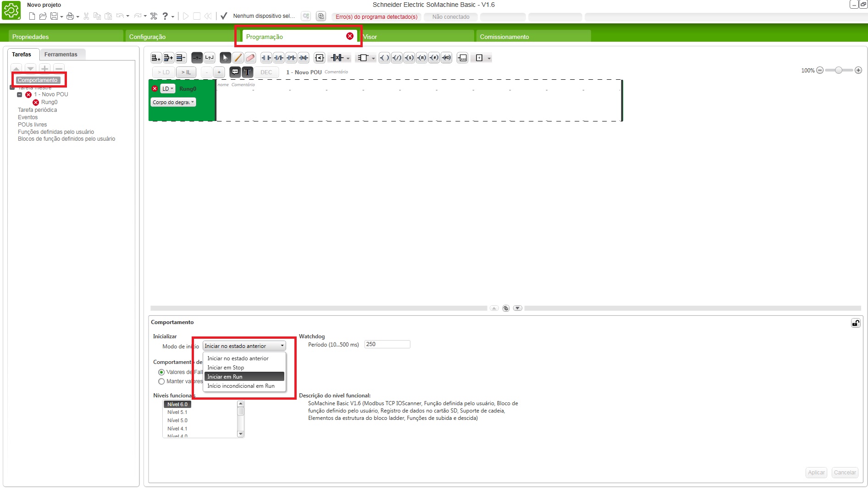
Task: Save the project with diskette icon
Action: pyautogui.click(x=54, y=16)
